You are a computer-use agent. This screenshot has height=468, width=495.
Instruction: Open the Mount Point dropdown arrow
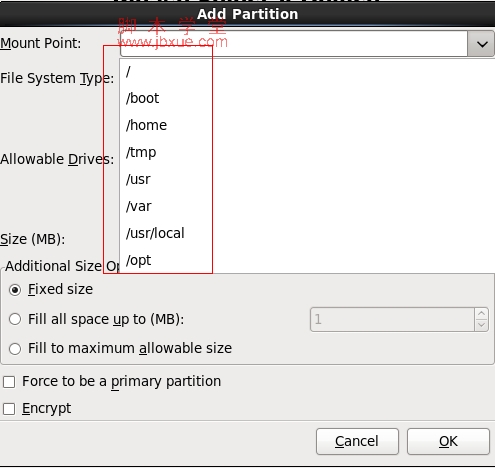coord(481,44)
